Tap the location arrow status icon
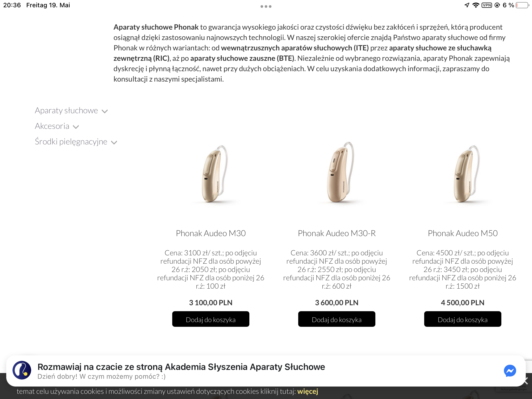The width and height of the screenshot is (532, 399). (x=467, y=5)
